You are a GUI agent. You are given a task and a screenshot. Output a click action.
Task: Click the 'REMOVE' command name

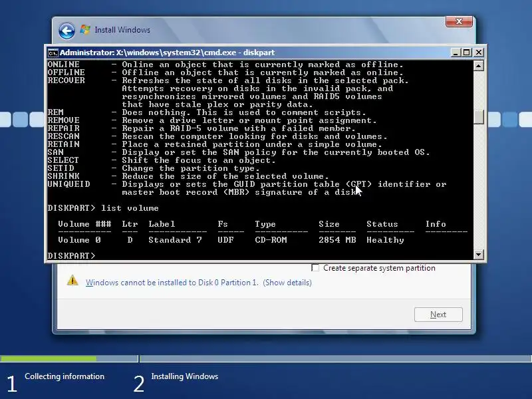point(63,120)
